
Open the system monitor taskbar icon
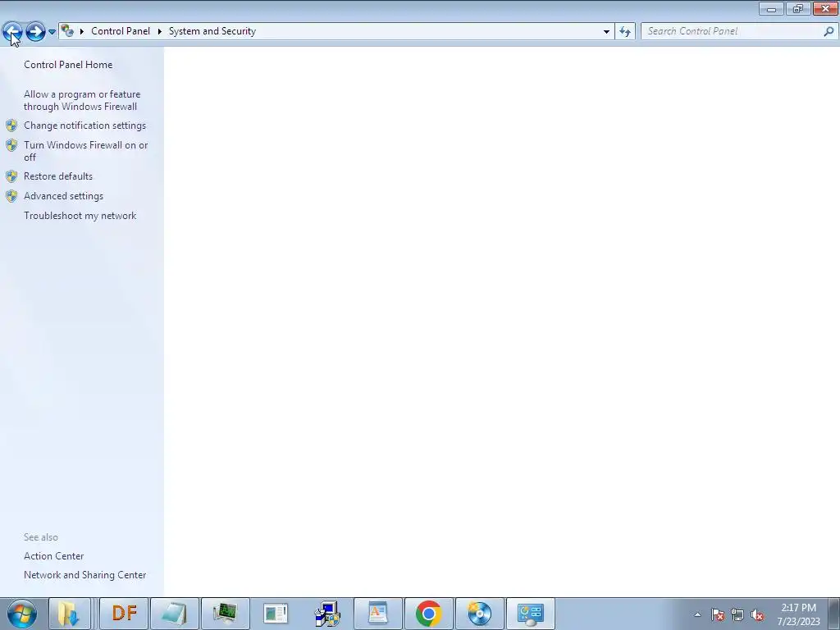225,614
